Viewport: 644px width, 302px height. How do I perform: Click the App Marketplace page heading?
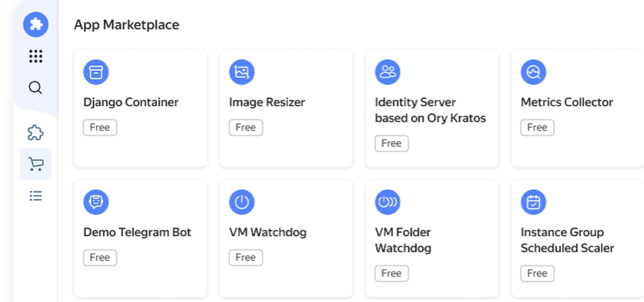(x=126, y=25)
